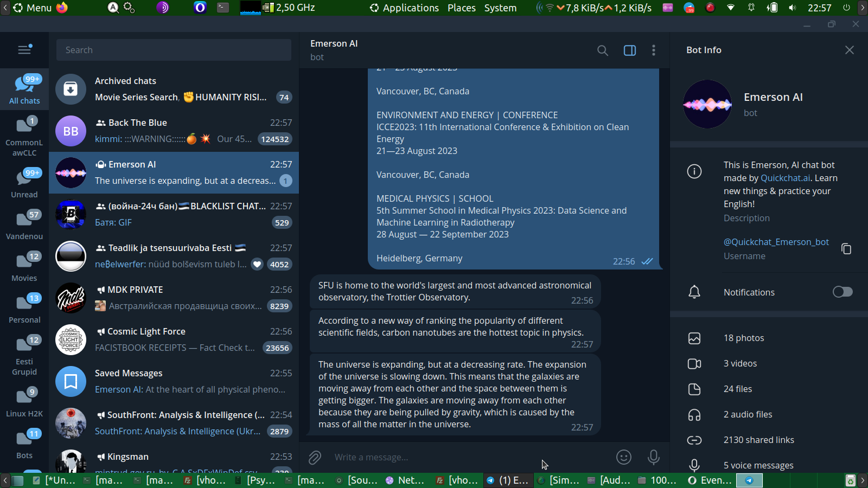Open the BLACKLIST CHAT group

(x=174, y=214)
